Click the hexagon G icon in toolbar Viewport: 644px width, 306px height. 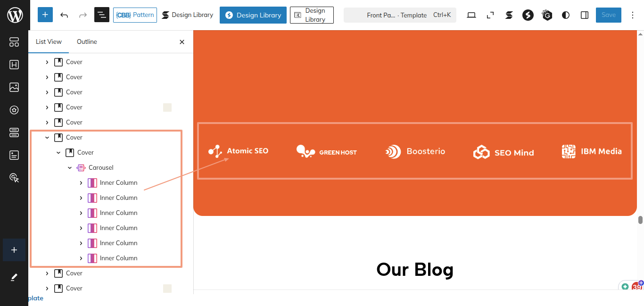[x=547, y=15]
